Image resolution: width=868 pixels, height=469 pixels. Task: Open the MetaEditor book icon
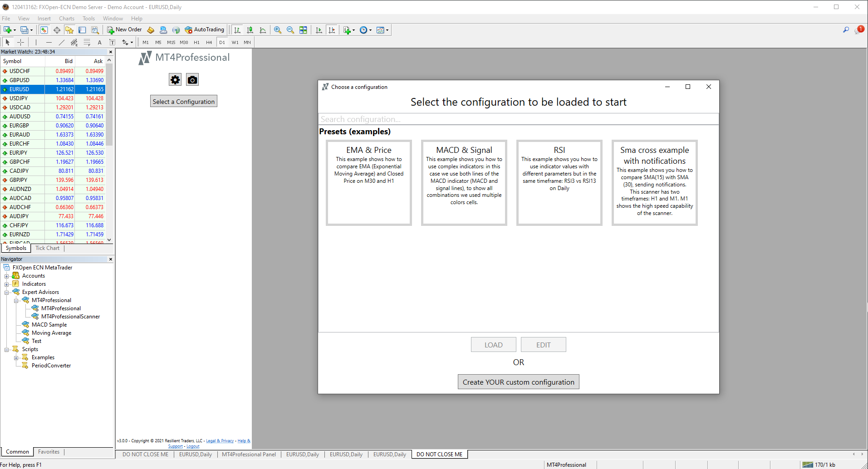[151, 30]
